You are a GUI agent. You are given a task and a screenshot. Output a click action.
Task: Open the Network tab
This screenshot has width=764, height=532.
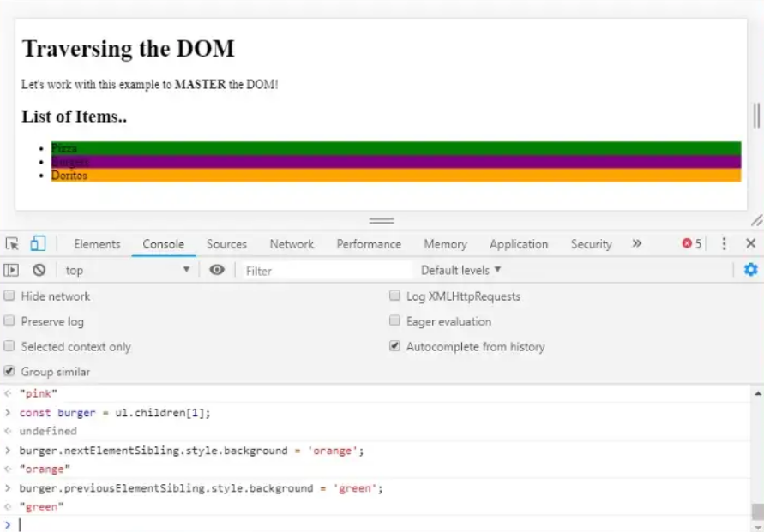[292, 244]
